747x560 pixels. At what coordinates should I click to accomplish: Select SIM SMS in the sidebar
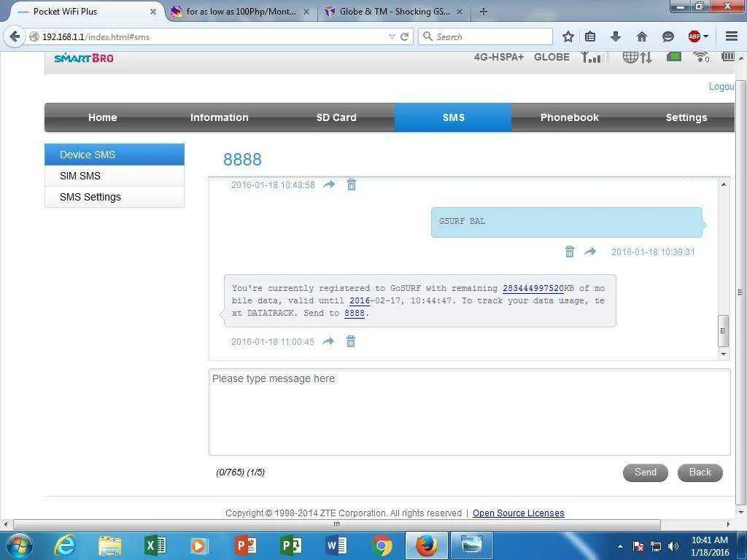coord(115,176)
